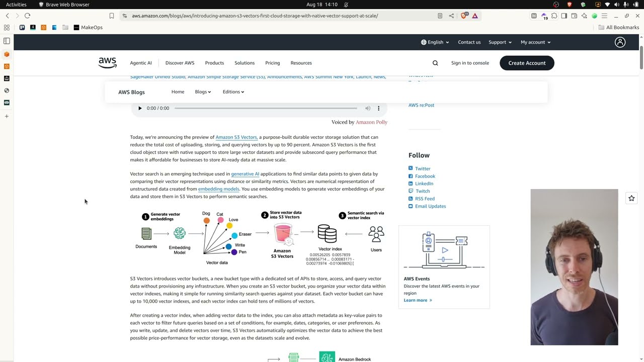Click the Create Account button

pos(527,63)
